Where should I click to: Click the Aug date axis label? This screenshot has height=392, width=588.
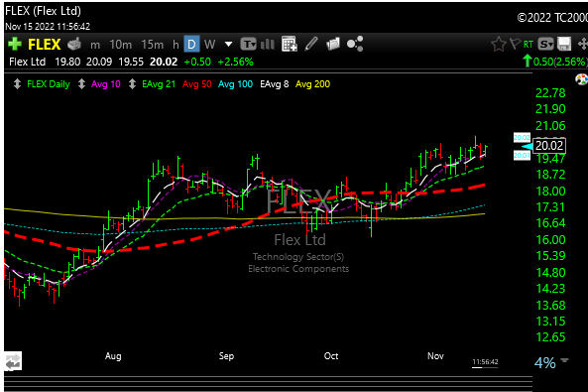[113, 356]
